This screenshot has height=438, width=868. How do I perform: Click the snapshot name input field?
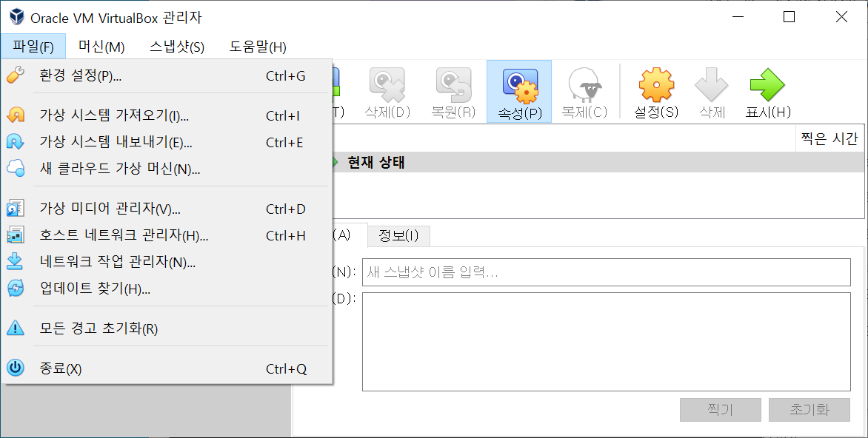[x=606, y=272]
